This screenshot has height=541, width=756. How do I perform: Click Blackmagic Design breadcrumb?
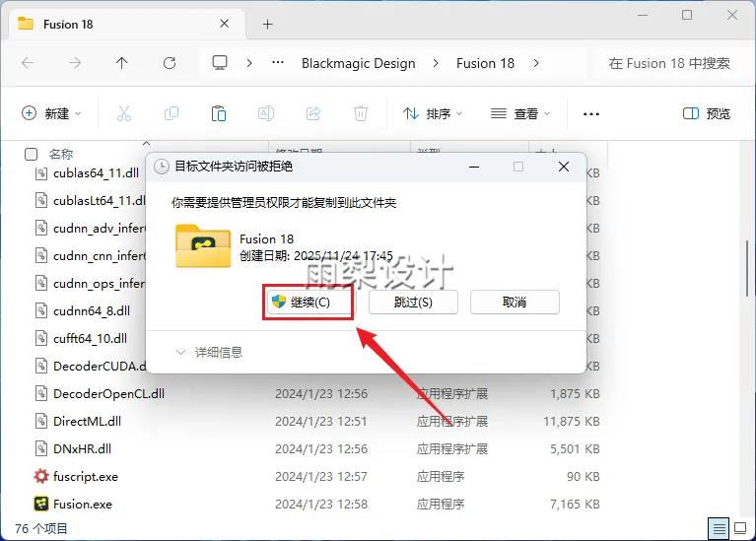click(358, 63)
